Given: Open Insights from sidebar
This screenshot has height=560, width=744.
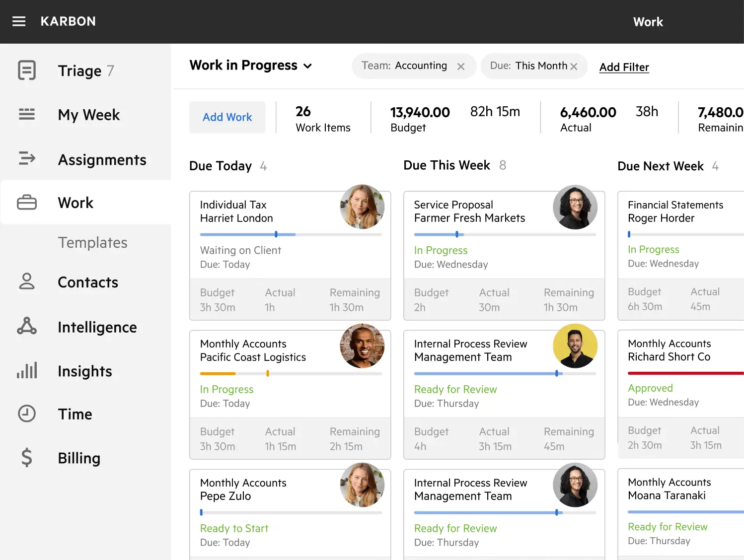Looking at the screenshot, I should pyautogui.click(x=85, y=371).
